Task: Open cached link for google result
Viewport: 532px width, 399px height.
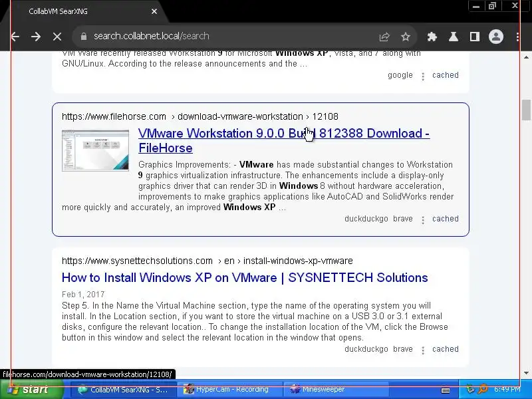Action: [445, 75]
